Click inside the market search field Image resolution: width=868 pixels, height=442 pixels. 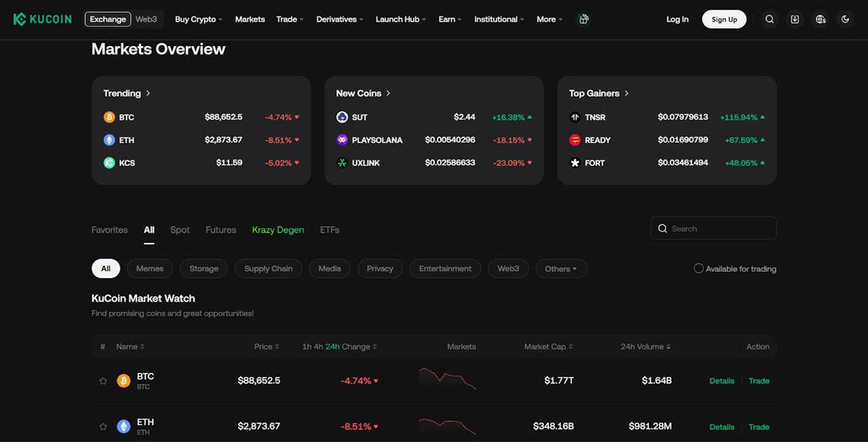(x=713, y=228)
